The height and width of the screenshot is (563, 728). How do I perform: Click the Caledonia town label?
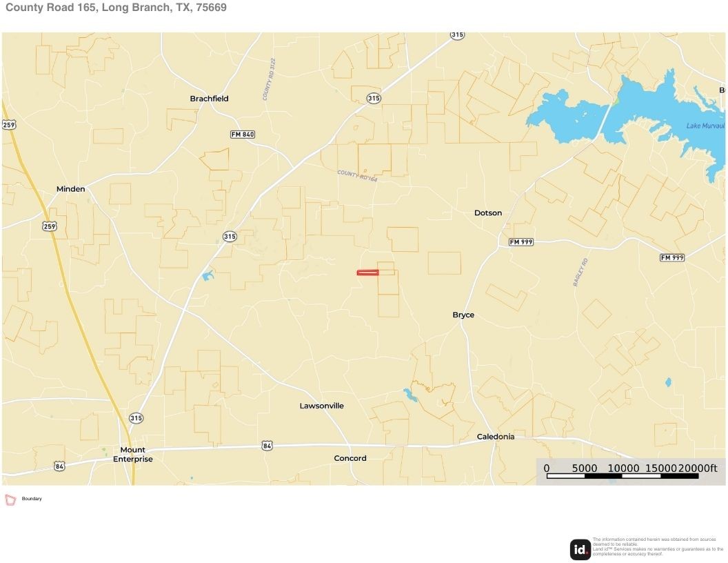496,437
